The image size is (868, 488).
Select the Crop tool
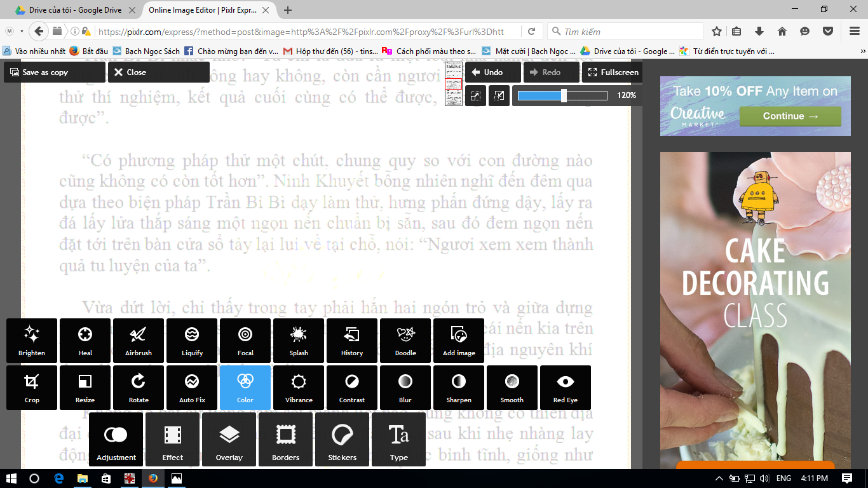click(x=32, y=387)
